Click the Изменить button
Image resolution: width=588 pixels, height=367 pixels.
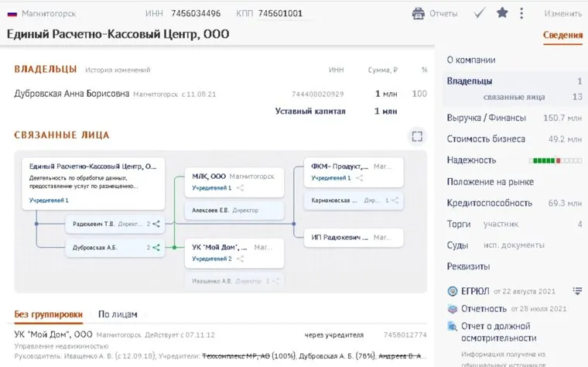pyautogui.click(x=562, y=13)
